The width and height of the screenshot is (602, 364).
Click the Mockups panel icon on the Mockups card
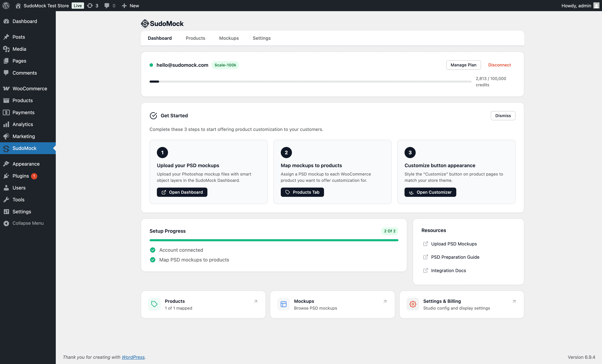283,304
